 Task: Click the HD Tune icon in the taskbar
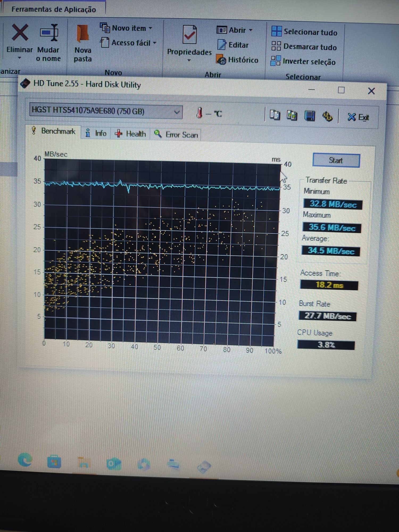point(204,468)
